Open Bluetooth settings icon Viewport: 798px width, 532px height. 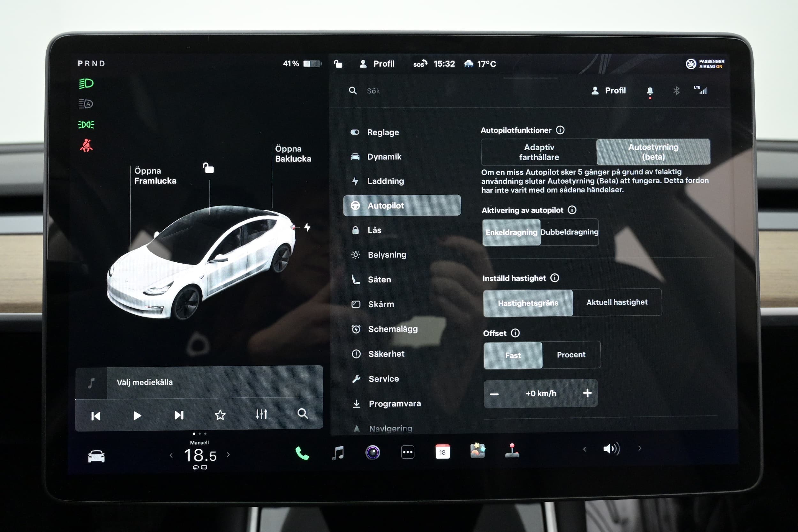pos(676,91)
